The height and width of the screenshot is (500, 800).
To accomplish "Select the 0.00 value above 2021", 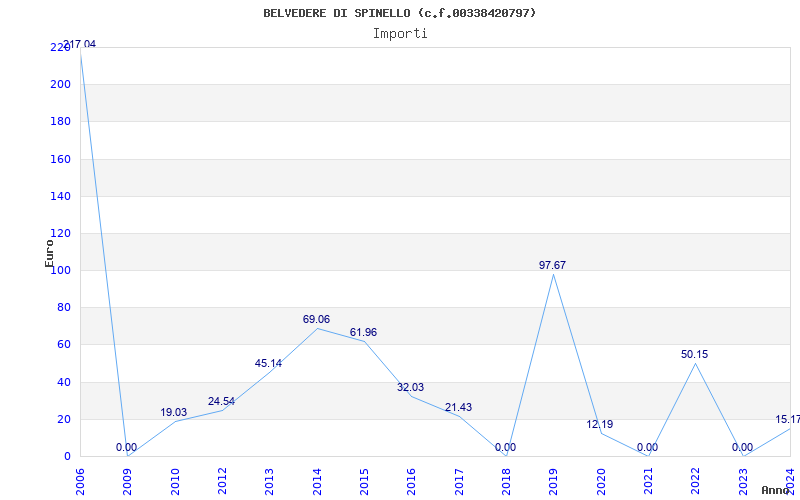I will (647, 447).
